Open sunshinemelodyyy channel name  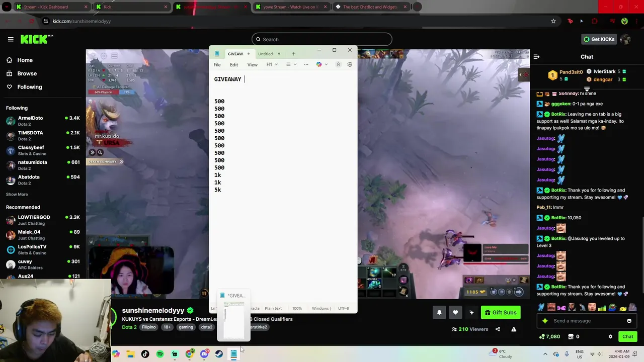153,310
